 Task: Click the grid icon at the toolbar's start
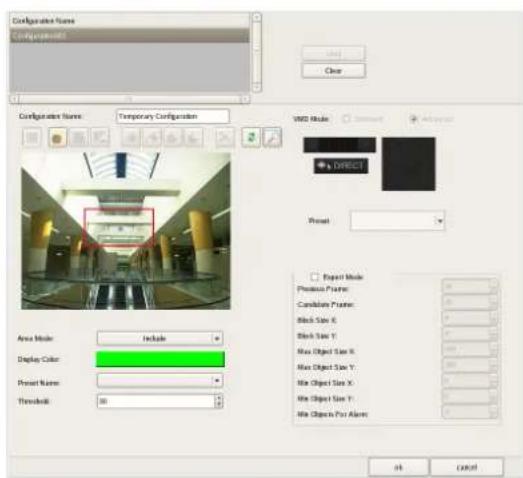[32, 137]
